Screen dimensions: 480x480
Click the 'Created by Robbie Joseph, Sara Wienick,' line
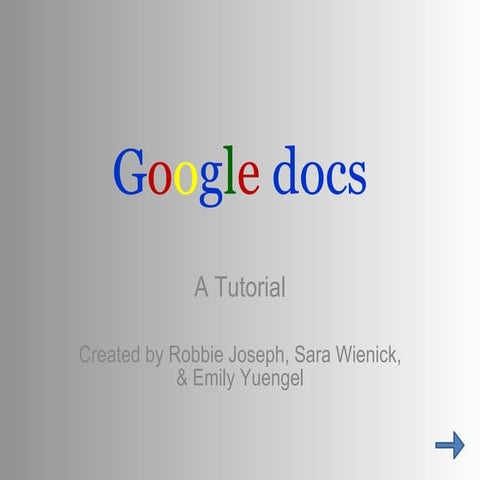(x=240, y=355)
